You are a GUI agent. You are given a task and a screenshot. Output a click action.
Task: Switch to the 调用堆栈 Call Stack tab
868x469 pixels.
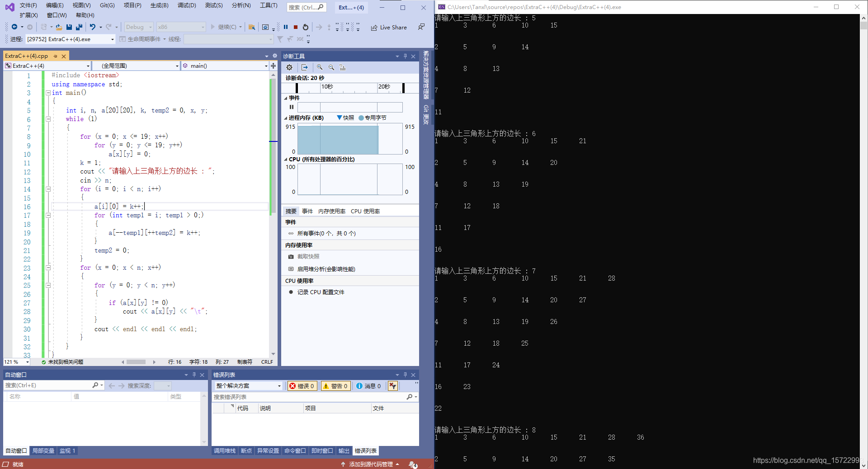(225, 451)
